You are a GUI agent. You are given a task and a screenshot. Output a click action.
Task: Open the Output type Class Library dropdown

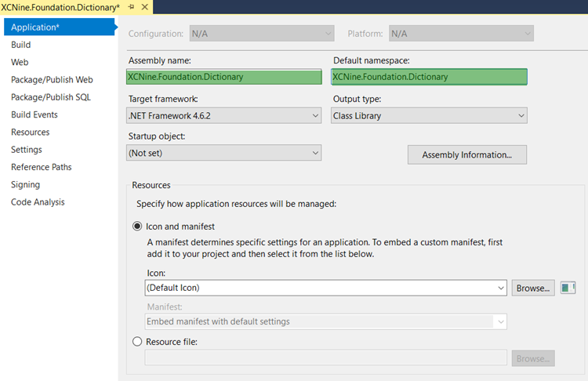(x=429, y=115)
